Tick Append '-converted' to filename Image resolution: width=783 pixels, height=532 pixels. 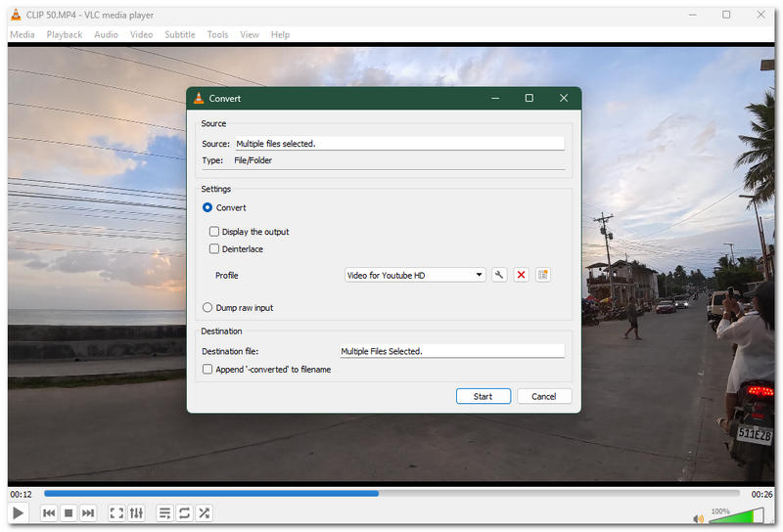click(x=207, y=370)
